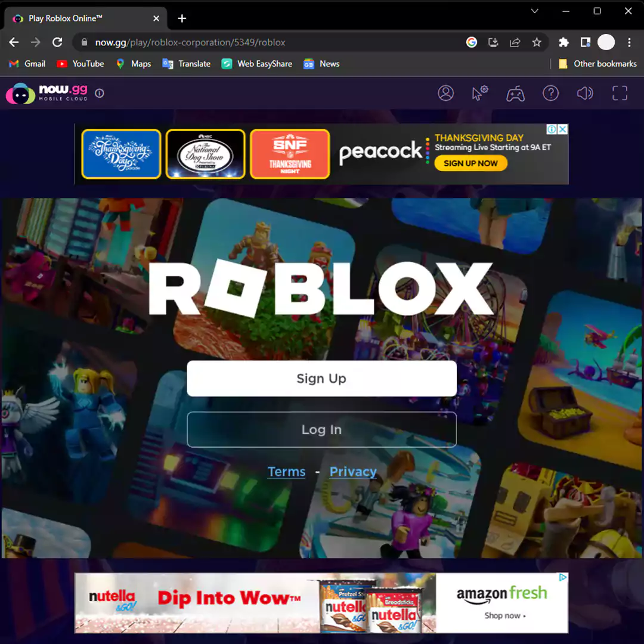The image size is (644, 644).
Task: Open now.gg cursor settings icon
Action: coord(479,93)
